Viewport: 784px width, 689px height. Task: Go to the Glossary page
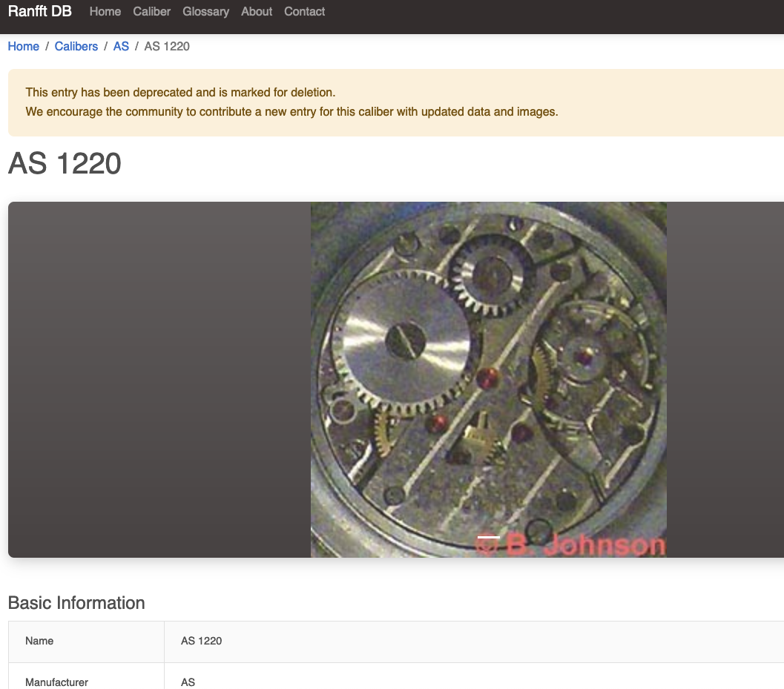(x=205, y=12)
